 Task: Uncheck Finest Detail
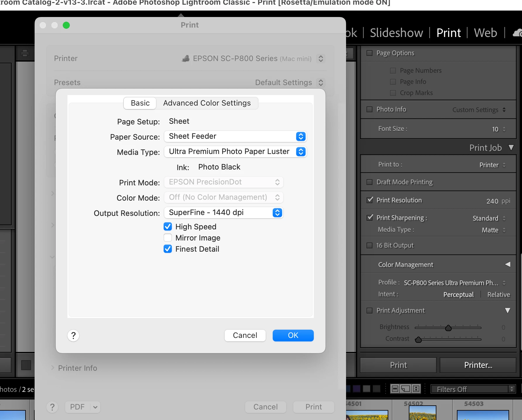[168, 249]
